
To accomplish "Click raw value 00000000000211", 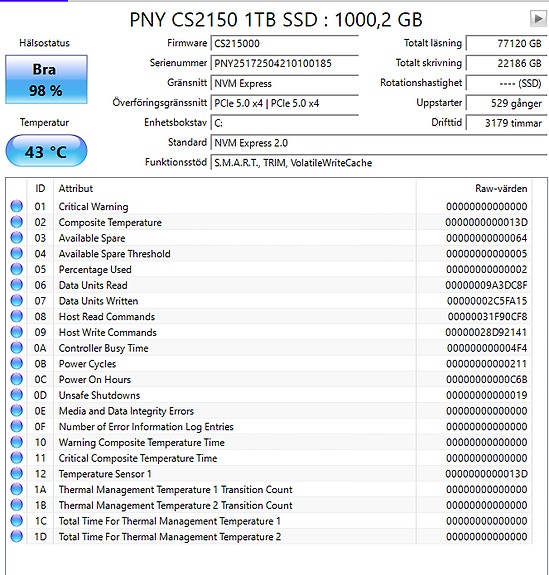I will point(487,363).
